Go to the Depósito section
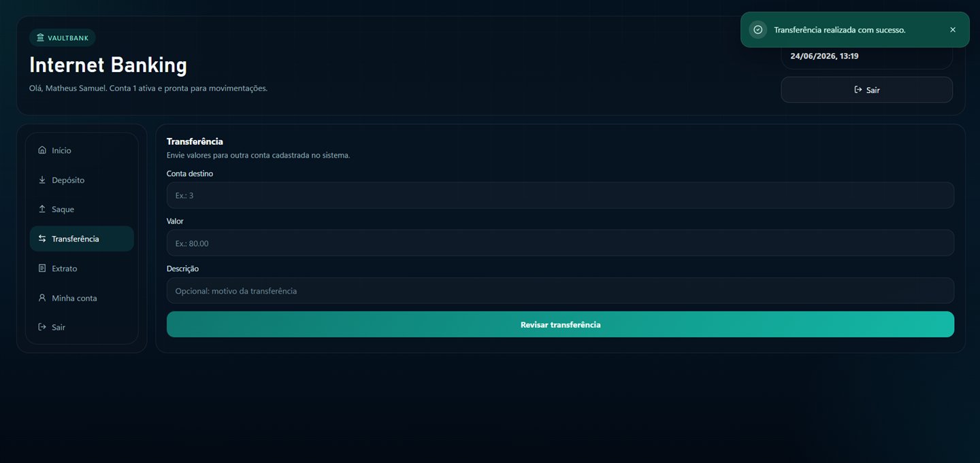This screenshot has height=463, width=980. (x=82, y=180)
